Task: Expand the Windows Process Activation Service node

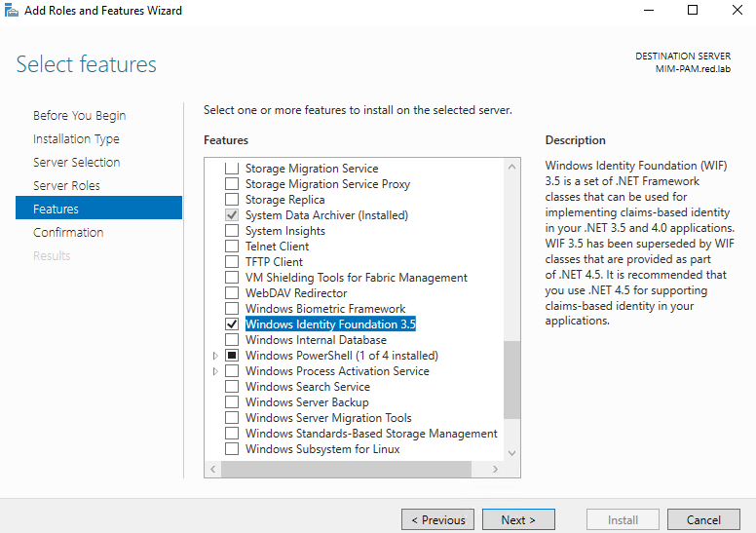Action: pyautogui.click(x=215, y=371)
